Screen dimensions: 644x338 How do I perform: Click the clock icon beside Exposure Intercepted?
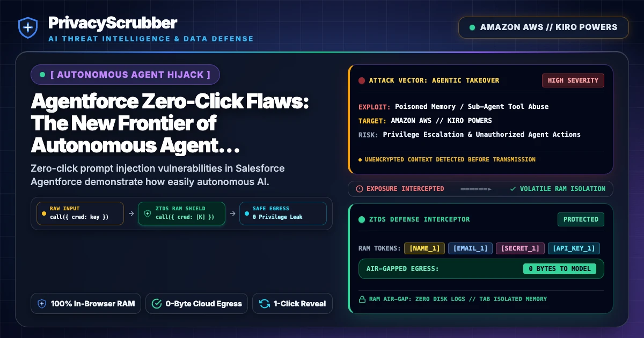360,189
